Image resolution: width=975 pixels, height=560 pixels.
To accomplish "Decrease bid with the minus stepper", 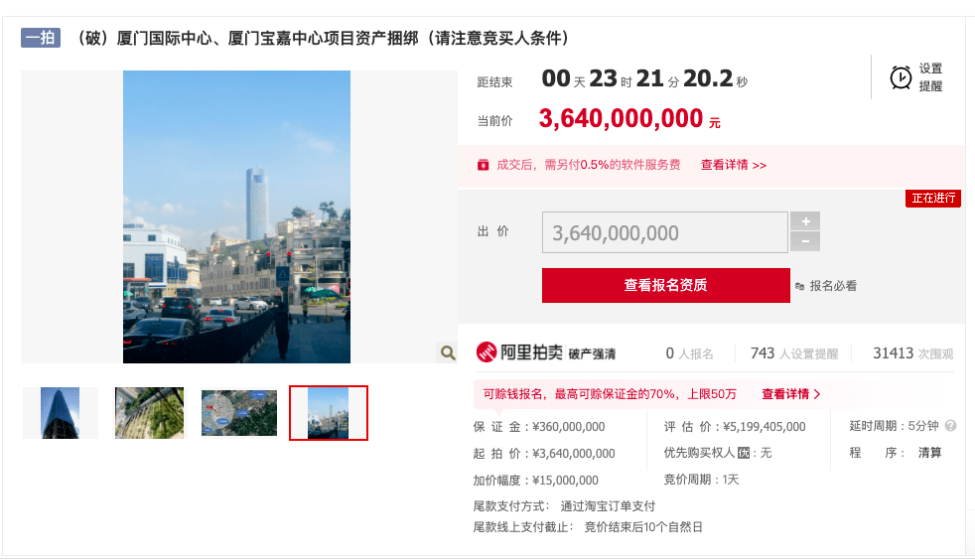I will coord(805,241).
